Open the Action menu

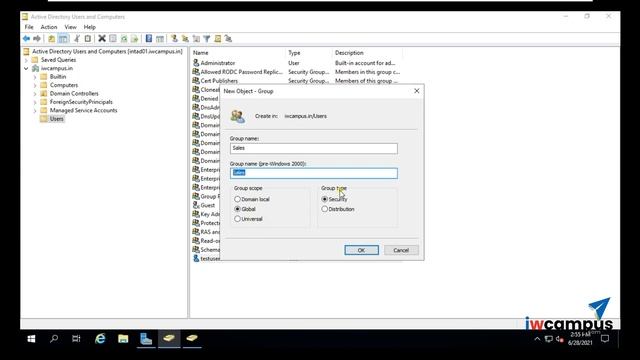[x=49, y=27]
